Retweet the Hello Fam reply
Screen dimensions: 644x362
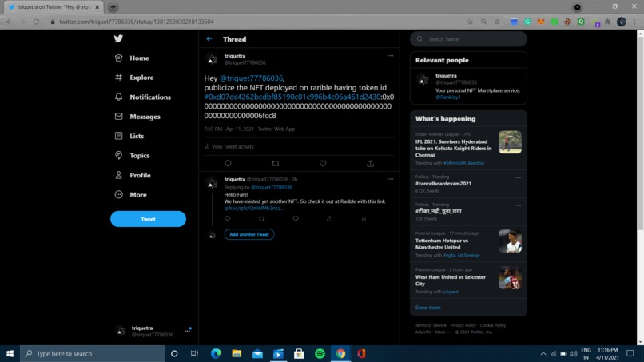click(261, 219)
